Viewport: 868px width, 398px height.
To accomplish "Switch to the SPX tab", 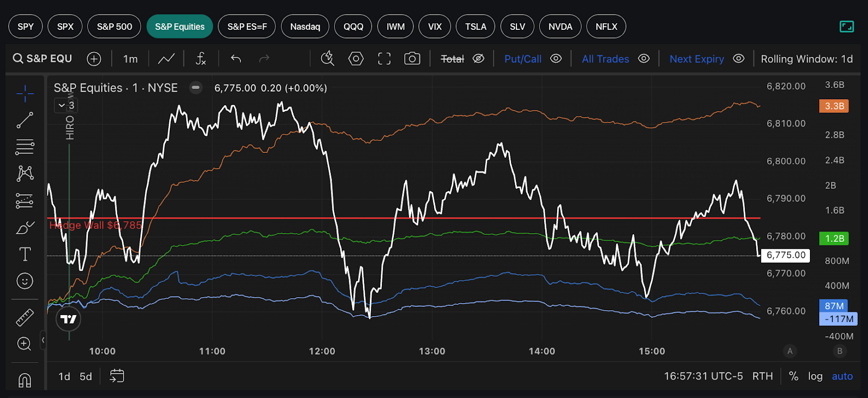I will tap(65, 27).
